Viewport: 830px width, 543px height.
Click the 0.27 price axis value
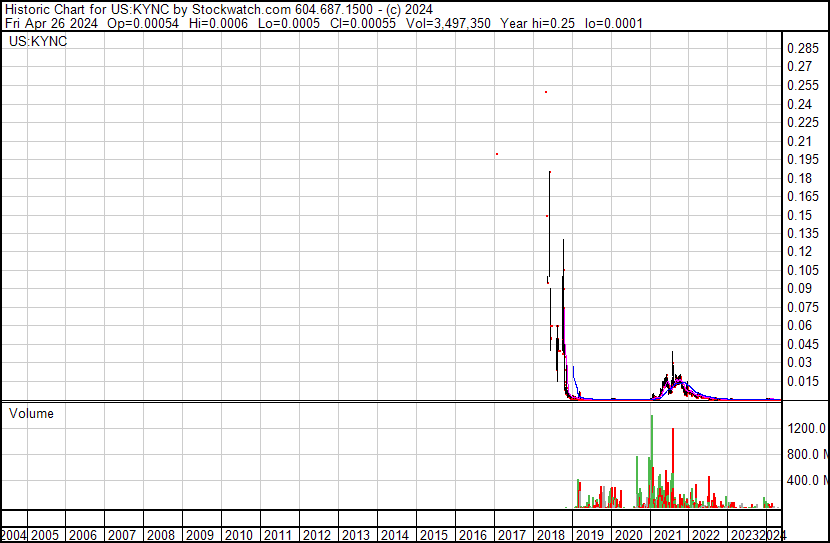[800, 67]
